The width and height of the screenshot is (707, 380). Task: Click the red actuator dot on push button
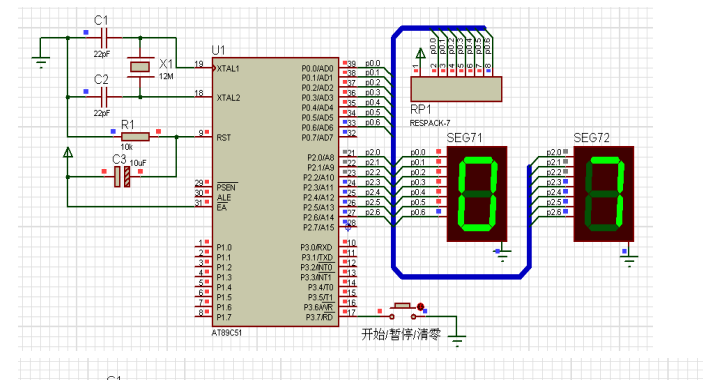420,307
